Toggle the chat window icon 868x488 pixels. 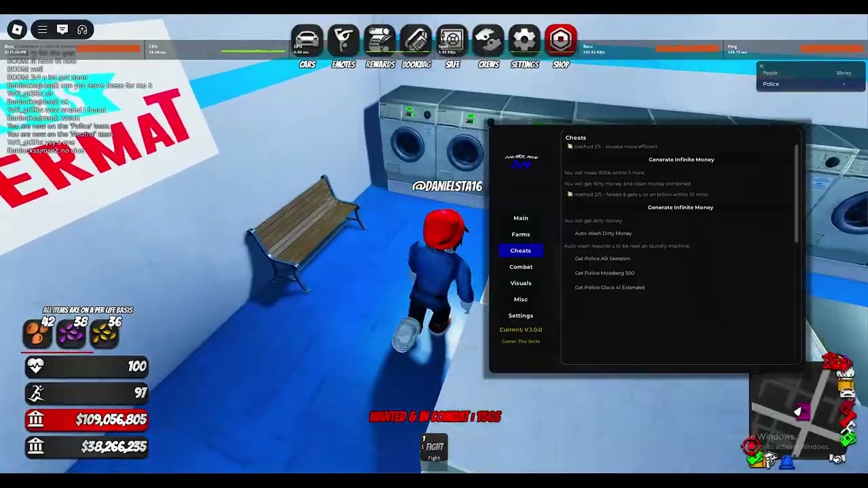62,29
